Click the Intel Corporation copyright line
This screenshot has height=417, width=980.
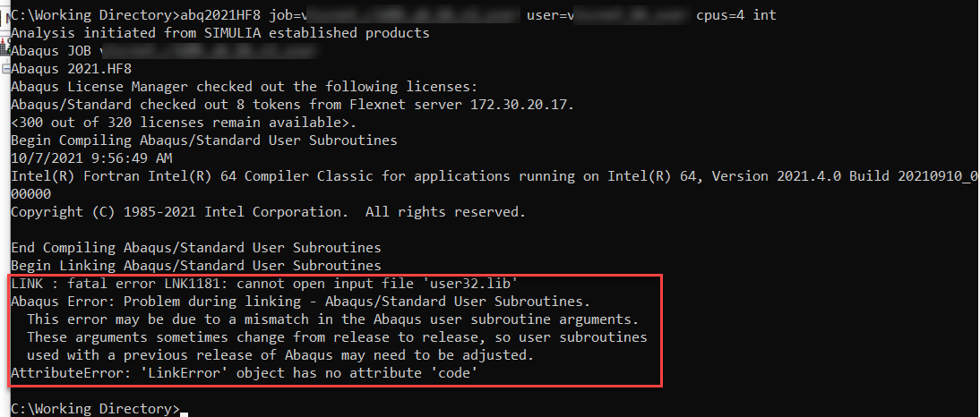(x=268, y=212)
